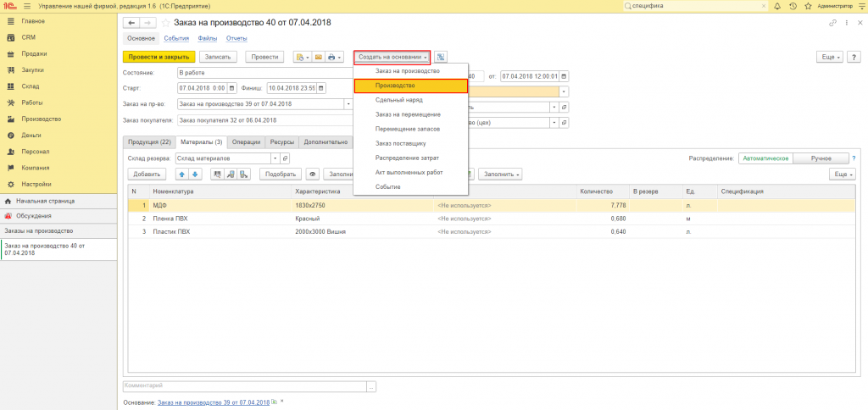This screenshot has width=868, height=410.
Task: Expand Заказ на пр-во field dropdown arrow
Action: 348,103
